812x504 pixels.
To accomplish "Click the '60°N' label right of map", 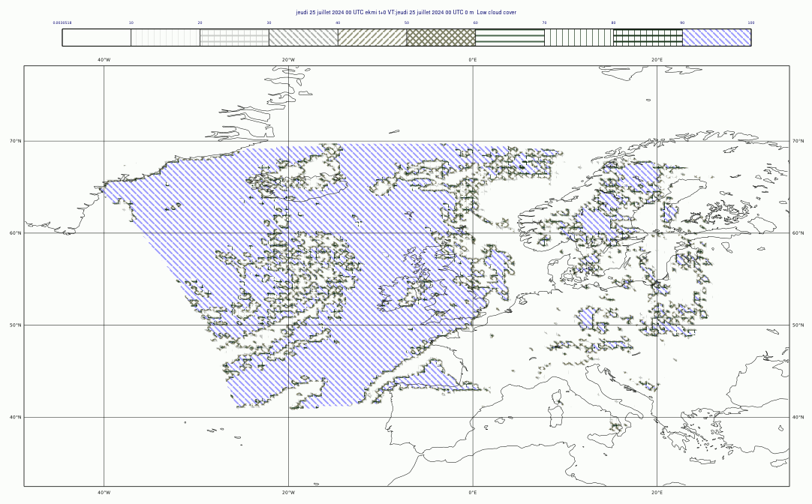I will coord(798,232).
